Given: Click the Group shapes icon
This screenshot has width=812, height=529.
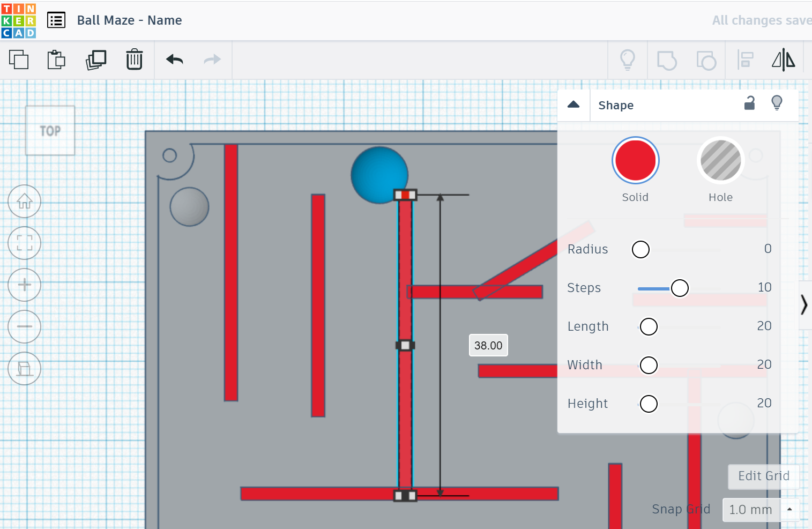Looking at the screenshot, I should click(x=667, y=60).
